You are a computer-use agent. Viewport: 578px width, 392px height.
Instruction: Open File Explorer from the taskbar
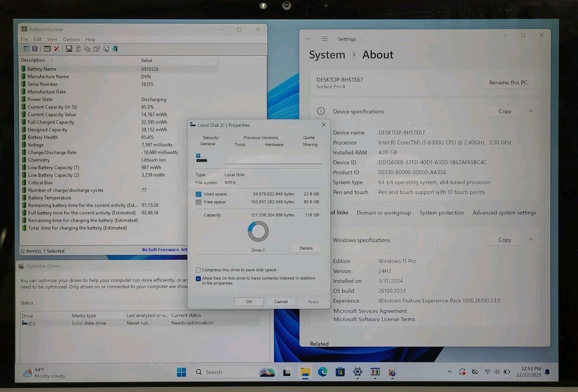tap(305, 372)
